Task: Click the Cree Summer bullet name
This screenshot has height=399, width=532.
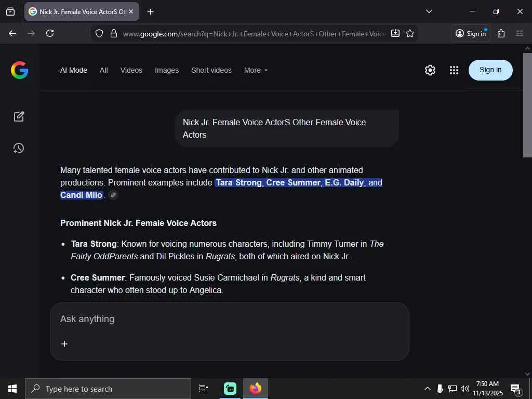Action: click(98, 277)
